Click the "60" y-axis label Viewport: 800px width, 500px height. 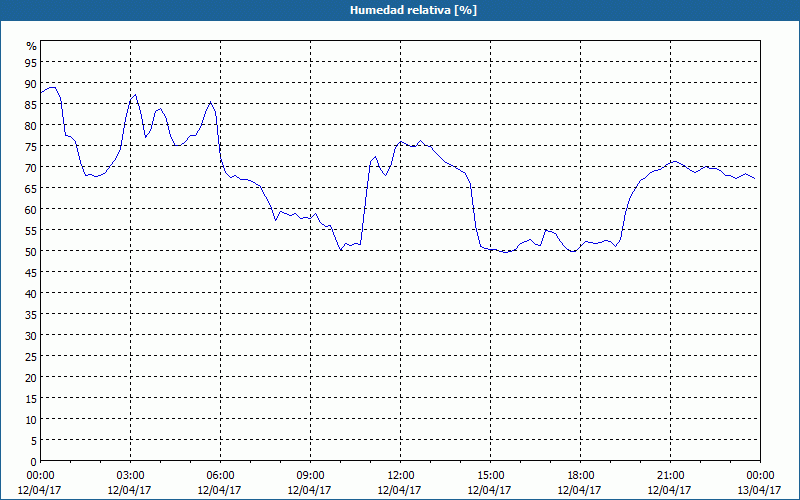31,209
